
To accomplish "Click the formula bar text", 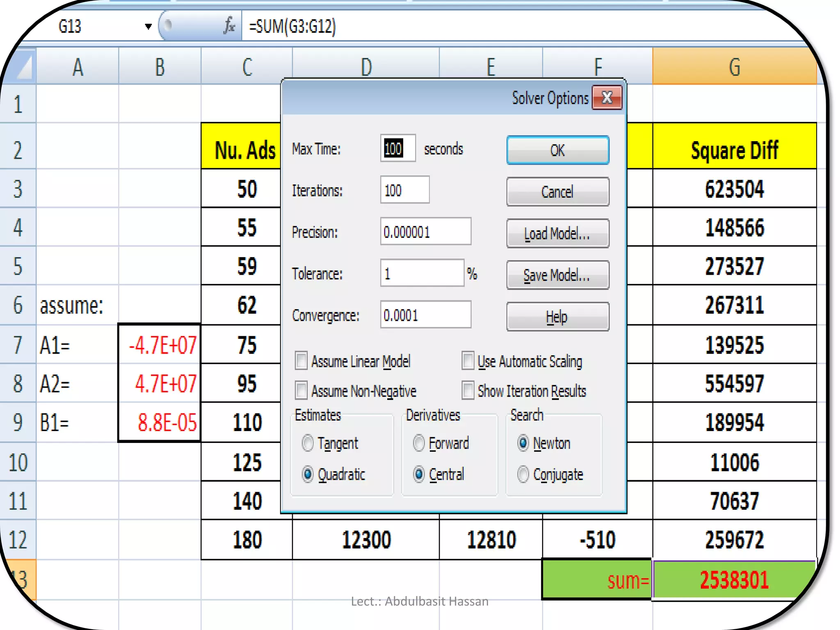I will (292, 27).
